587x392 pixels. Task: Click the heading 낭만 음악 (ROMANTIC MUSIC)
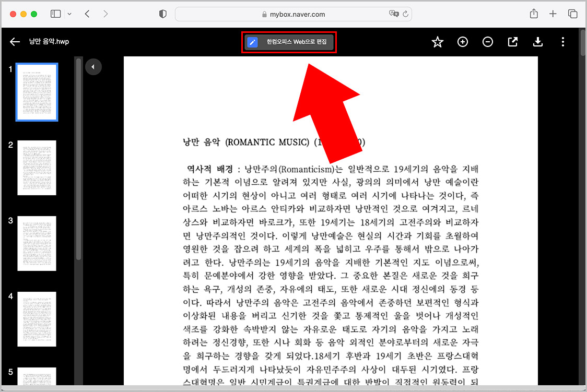[246, 142]
